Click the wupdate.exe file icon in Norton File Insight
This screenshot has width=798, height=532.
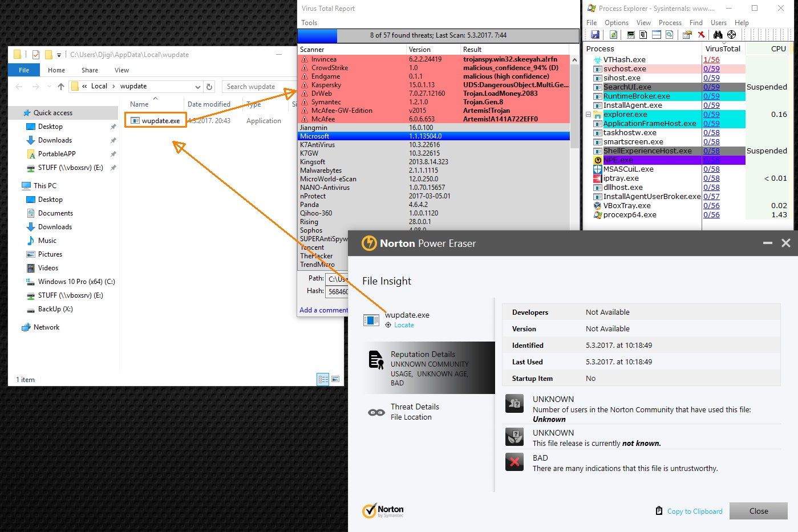(x=371, y=320)
